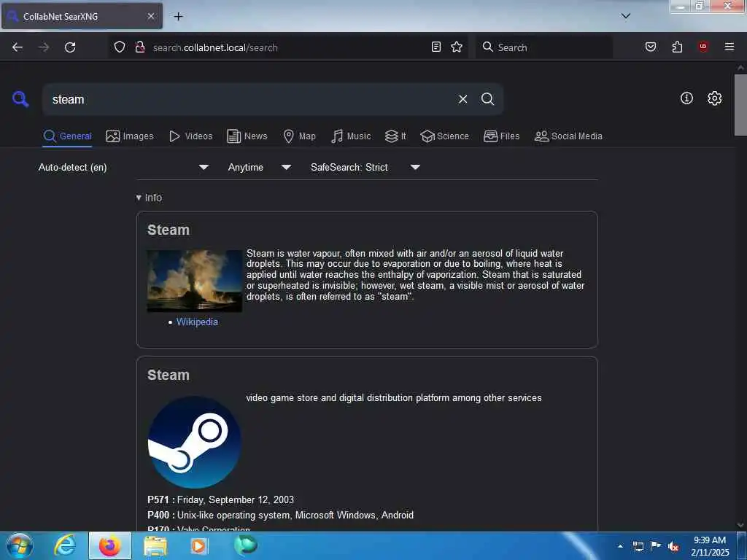747x560 pixels.
Task: Click the "Friday, September 12, 2003" text
Action: pos(236,499)
